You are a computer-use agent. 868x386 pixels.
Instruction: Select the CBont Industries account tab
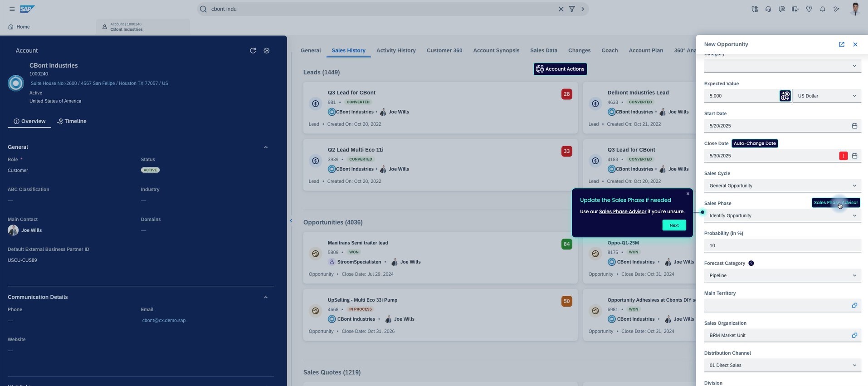[x=143, y=27]
